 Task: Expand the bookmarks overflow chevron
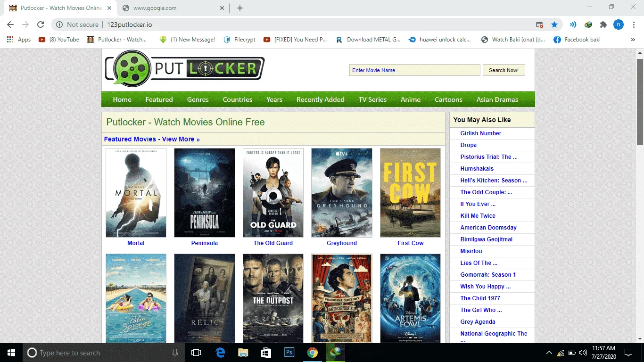pyautogui.click(x=633, y=40)
